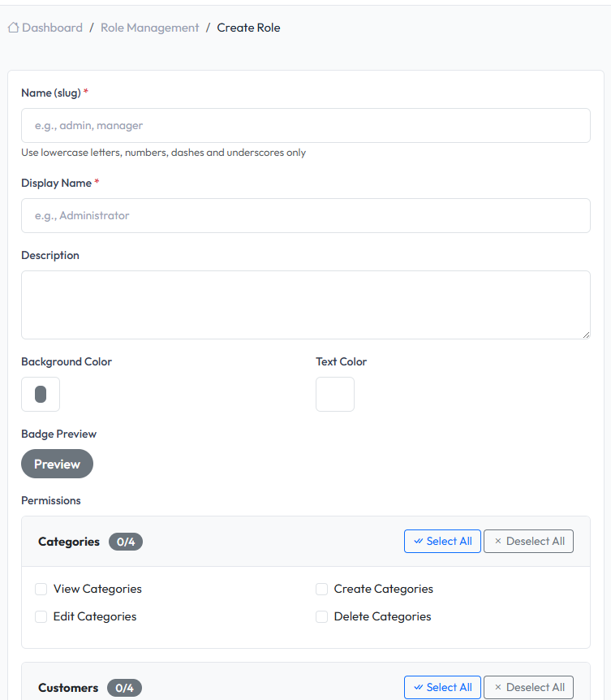Deselect all Customers permissions
The image size is (611, 700).
tap(528, 687)
